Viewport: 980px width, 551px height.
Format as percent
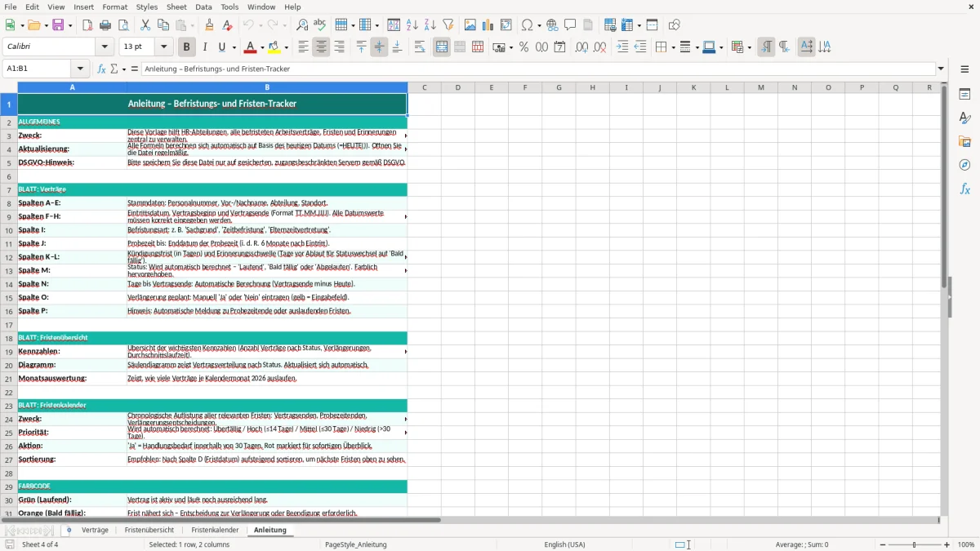pyautogui.click(x=523, y=47)
